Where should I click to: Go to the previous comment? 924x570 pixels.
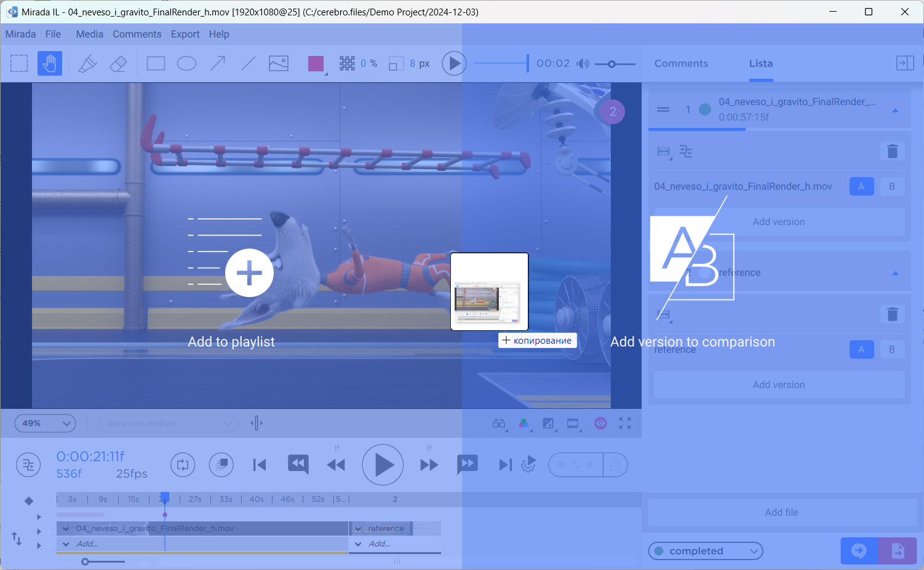coord(298,464)
